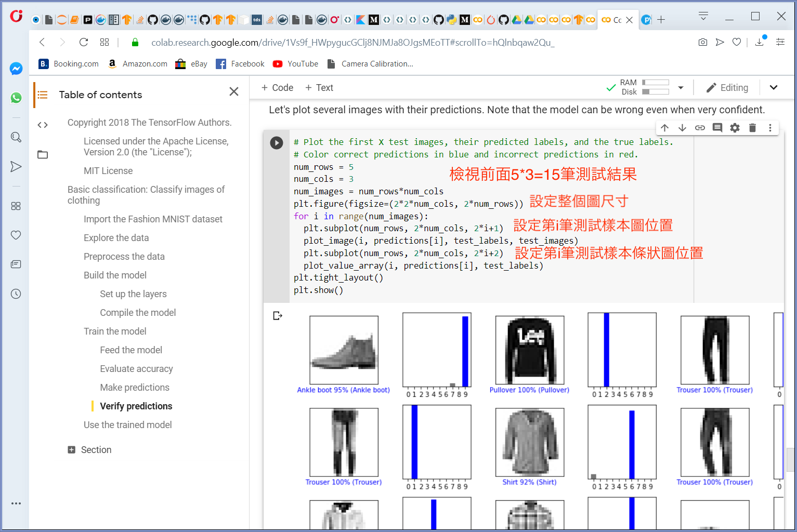The width and height of the screenshot is (797, 532).
Task: Move cell up arrow icon
Action: (x=665, y=128)
